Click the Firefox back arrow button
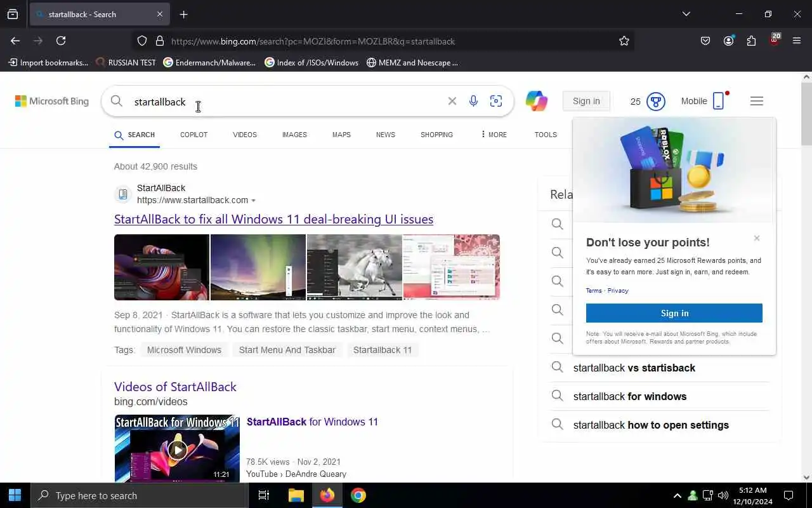 pos(15,41)
